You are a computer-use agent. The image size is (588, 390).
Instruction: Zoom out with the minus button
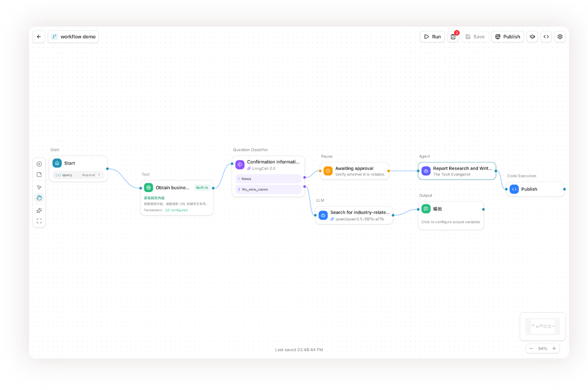tap(531, 348)
